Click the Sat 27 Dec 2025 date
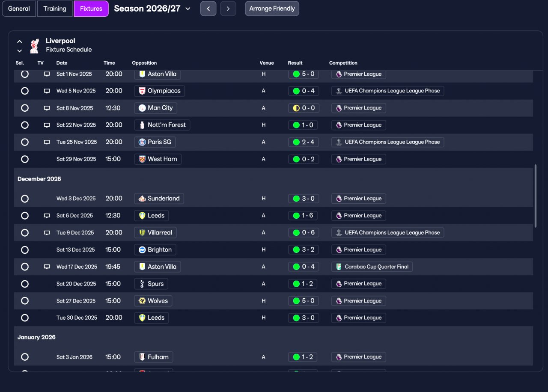The height and width of the screenshot is (392, 548). point(76,301)
